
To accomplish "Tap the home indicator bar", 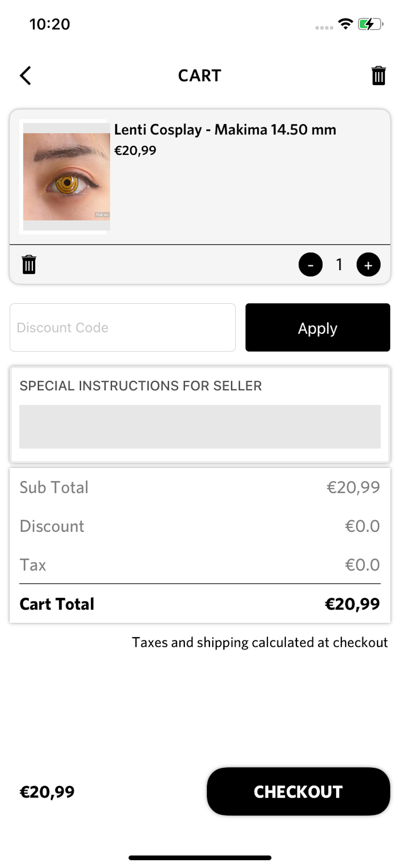I will click(x=200, y=857).
